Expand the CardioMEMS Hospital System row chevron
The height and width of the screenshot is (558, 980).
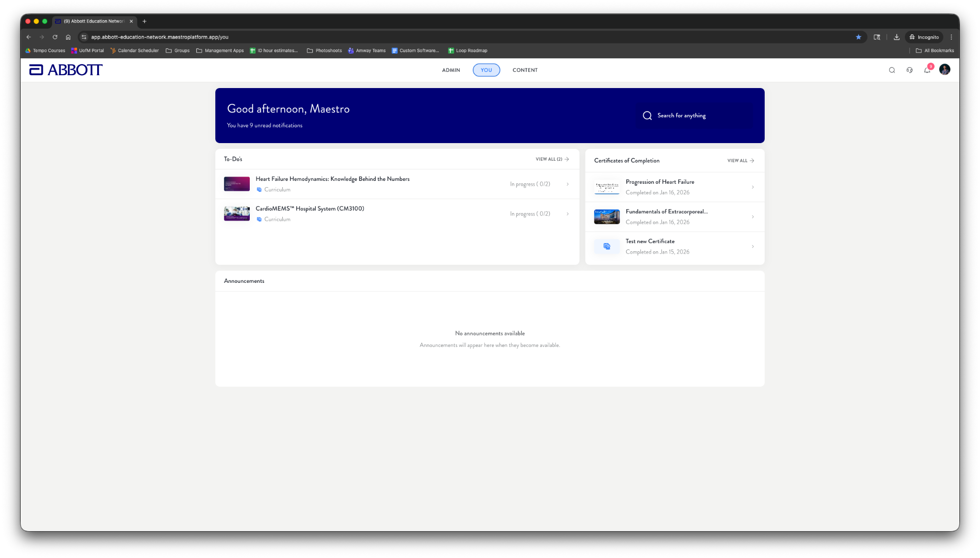568,214
